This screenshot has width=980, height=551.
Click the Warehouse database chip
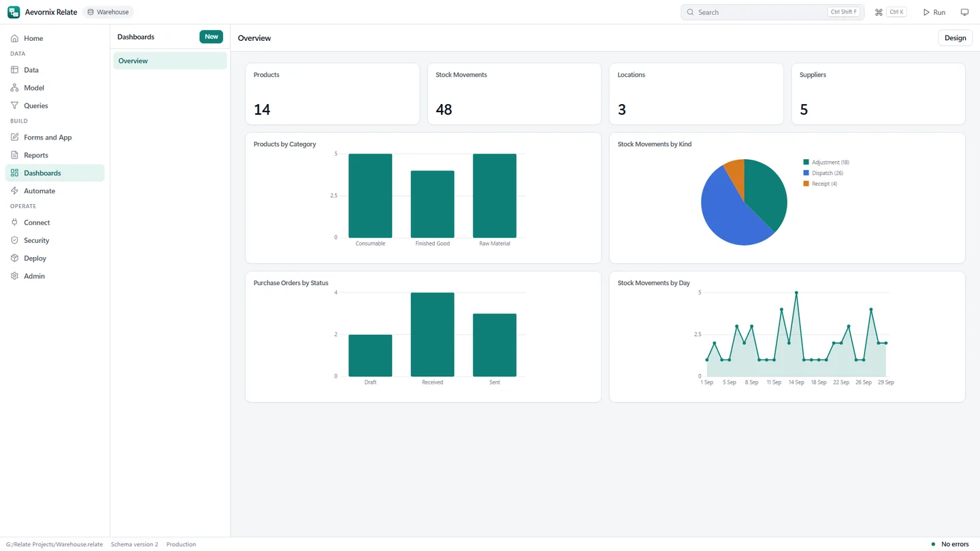[x=108, y=12]
